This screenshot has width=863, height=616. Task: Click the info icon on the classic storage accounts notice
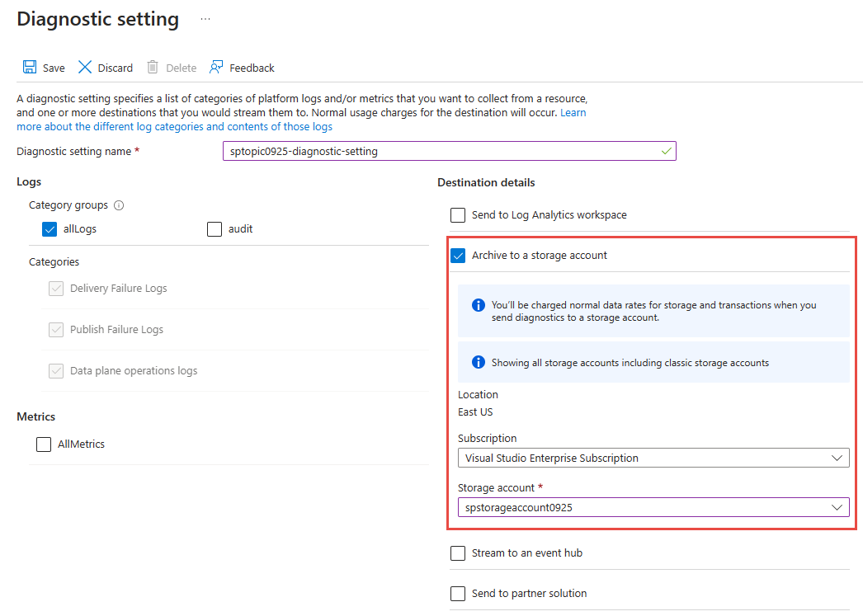(x=477, y=363)
